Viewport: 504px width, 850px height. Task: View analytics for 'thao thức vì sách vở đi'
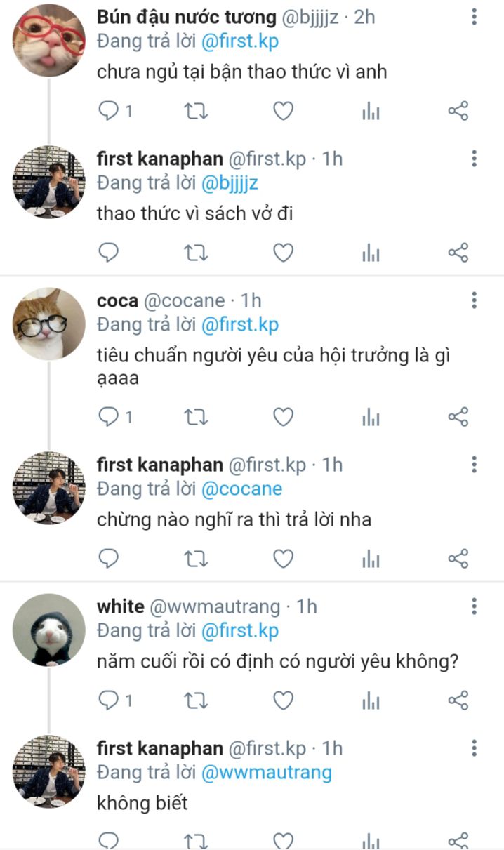point(371,253)
